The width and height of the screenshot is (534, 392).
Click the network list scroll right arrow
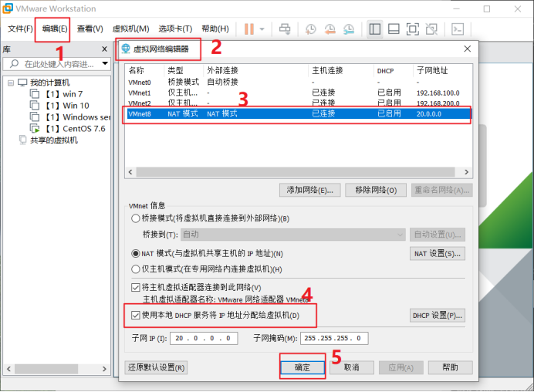(x=467, y=172)
